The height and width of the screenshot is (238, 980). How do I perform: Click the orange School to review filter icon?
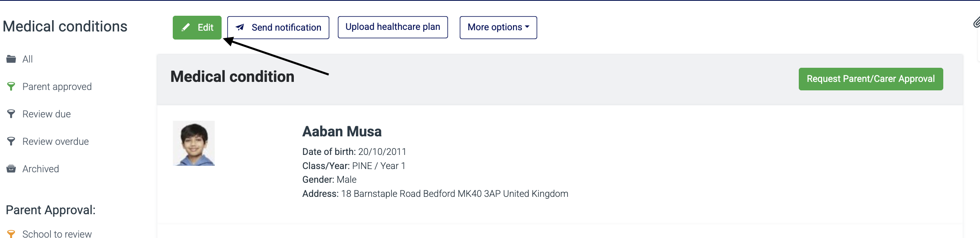(11, 234)
